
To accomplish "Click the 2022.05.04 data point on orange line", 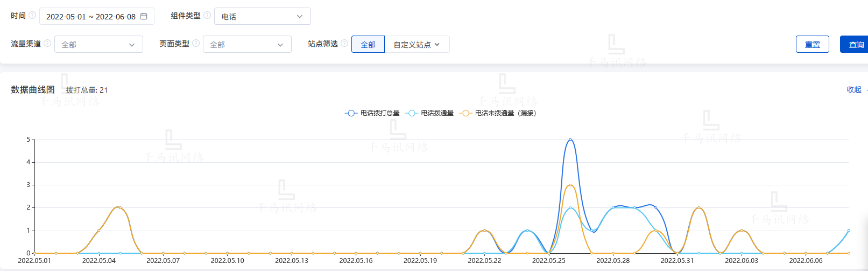I will pyautogui.click(x=99, y=231).
